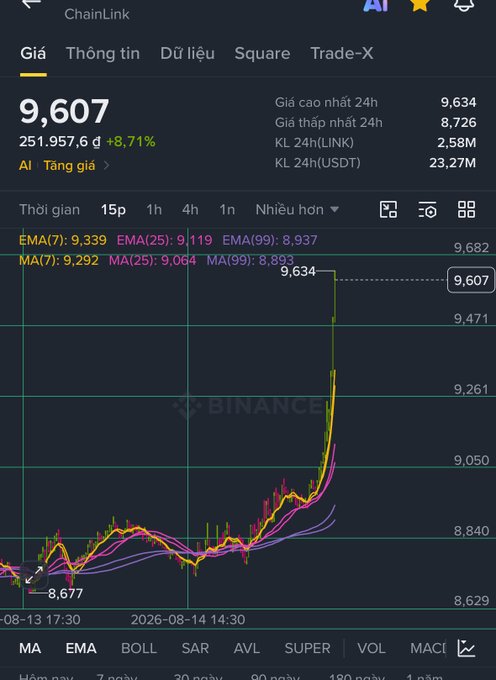Select the 1h timeframe
Image resolution: width=496 pixels, height=680 pixels.
(x=154, y=210)
